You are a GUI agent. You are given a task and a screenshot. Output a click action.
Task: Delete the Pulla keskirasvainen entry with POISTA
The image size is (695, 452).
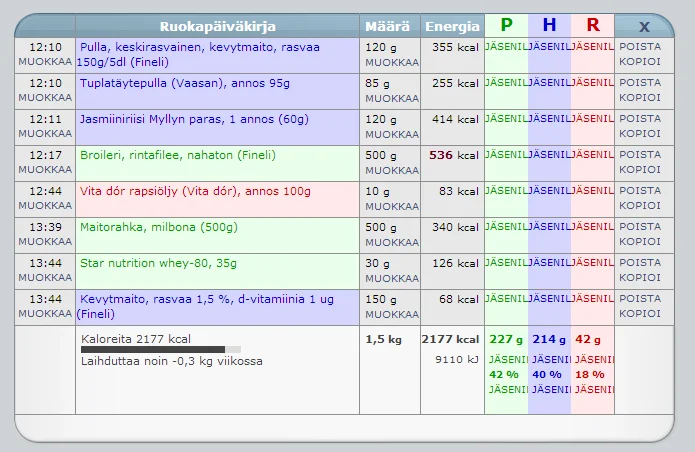[640, 47]
